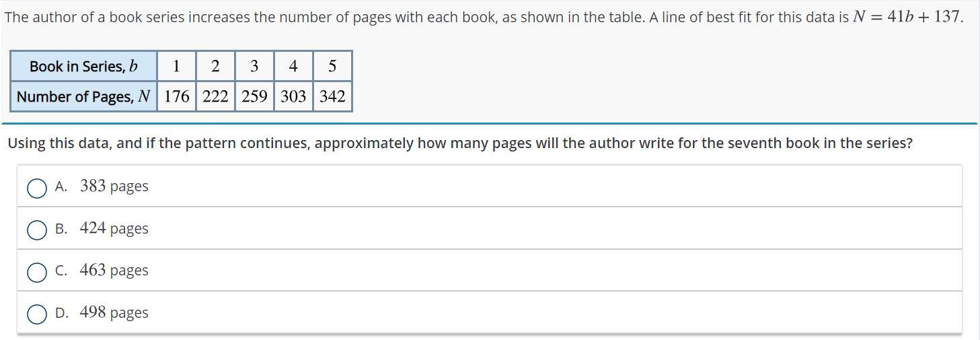Click the 176 pages table cell
The image size is (980, 340).
point(176,96)
